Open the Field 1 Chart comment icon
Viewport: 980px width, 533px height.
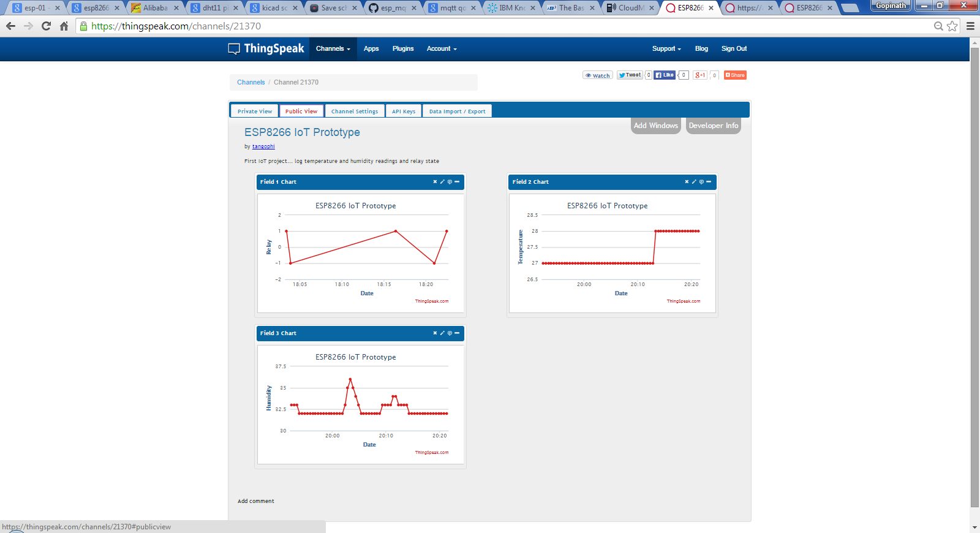tap(450, 182)
